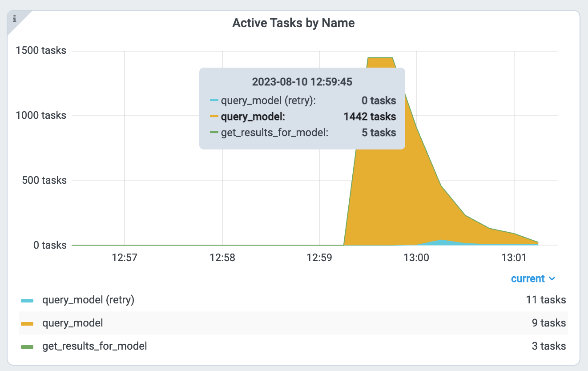The width and height of the screenshot is (588, 371).
Task: Click the 0 tasks tooltip value for query_model (retry)
Action: click(x=379, y=101)
